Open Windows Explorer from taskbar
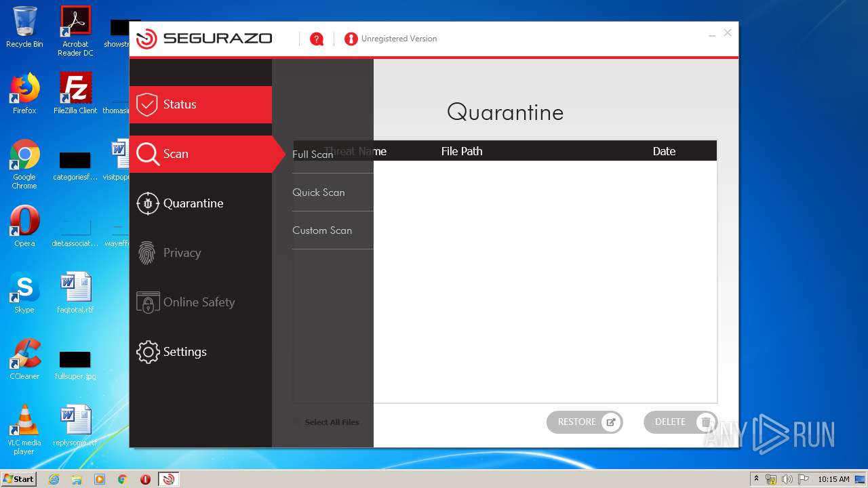868x488 pixels. point(77,479)
